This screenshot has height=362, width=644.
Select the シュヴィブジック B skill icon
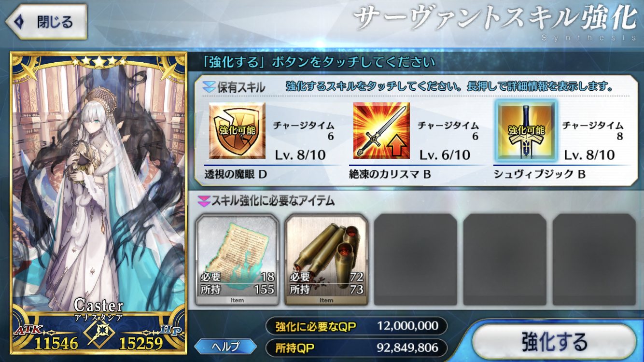[x=526, y=130]
